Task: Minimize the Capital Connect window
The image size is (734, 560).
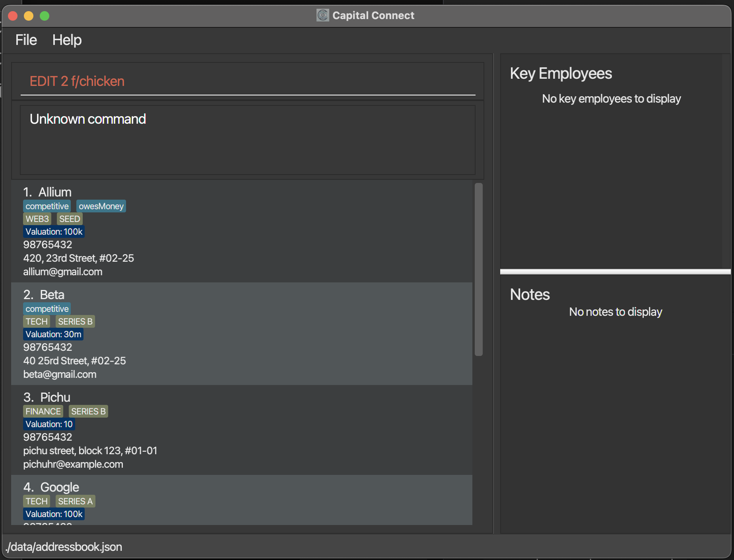Action: tap(29, 16)
